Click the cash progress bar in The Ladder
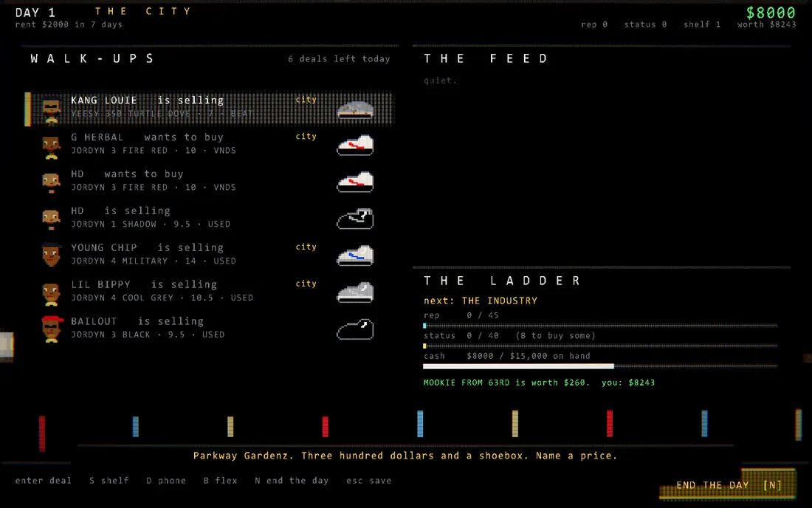 (600, 366)
